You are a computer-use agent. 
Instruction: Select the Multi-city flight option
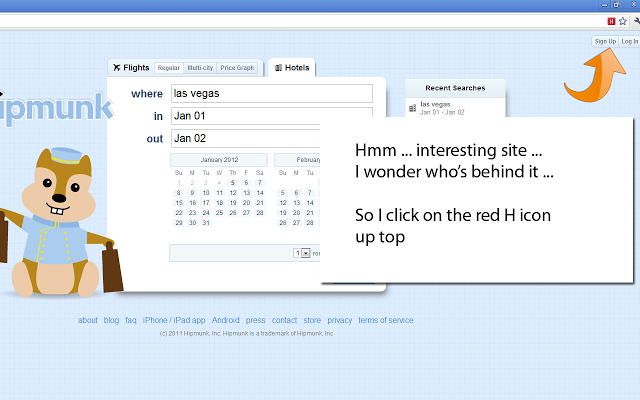(200, 68)
